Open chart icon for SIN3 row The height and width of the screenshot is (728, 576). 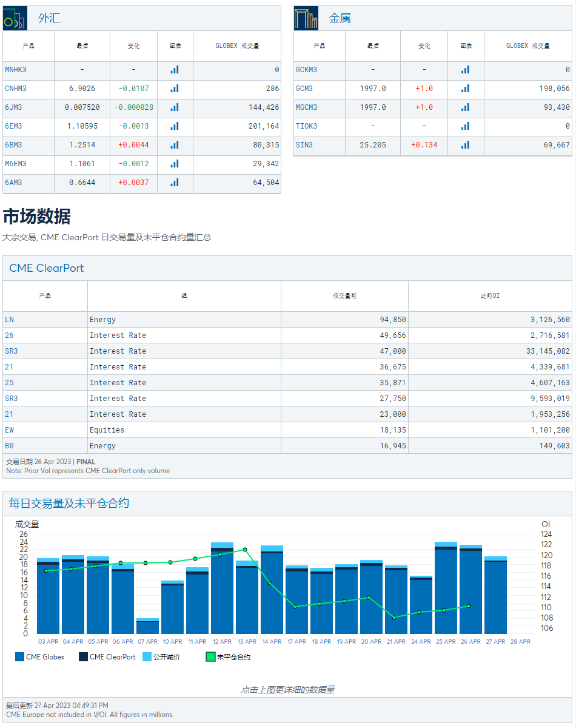[466, 145]
